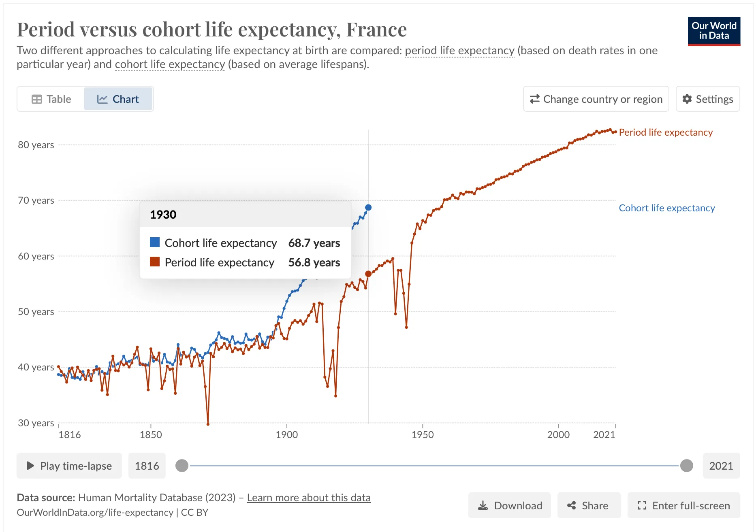The width and height of the screenshot is (756, 532).
Task: Click the Share network icon
Action: tap(571, 506)
